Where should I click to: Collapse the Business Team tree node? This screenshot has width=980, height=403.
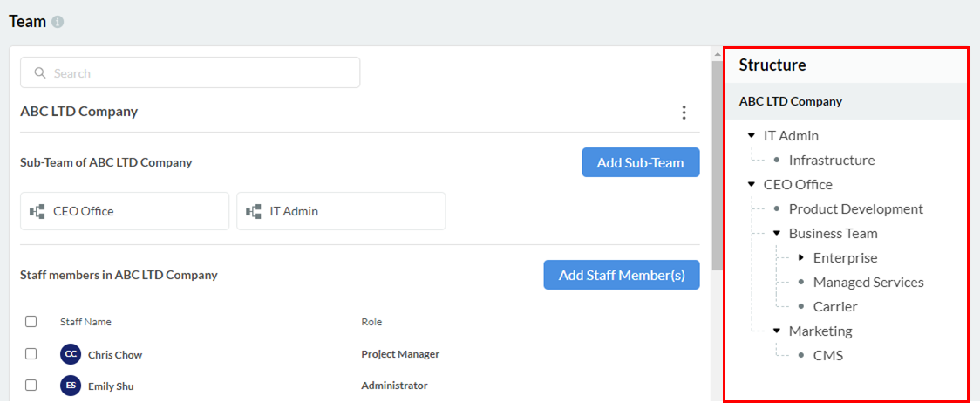[x=776, y=234]
